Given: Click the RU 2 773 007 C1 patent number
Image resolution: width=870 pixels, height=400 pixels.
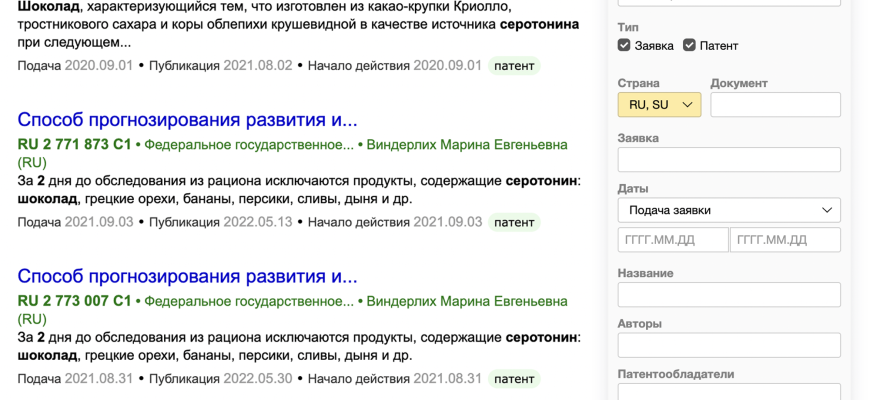Looking at the screenshot, I should pos(74,301).
